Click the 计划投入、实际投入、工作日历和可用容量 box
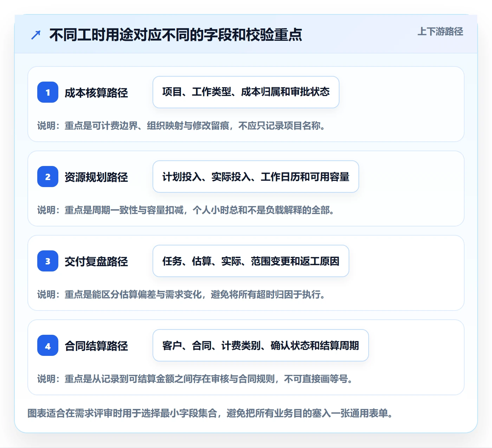 pyautogui.click(x=256, y=177)
